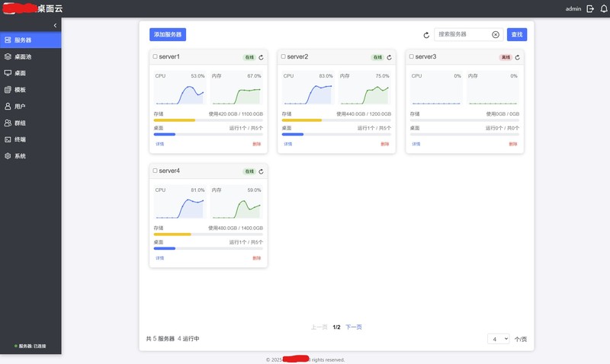610x364 pixels.
Task: Go to 下一页 next page
Action: (x=354, y=327)
